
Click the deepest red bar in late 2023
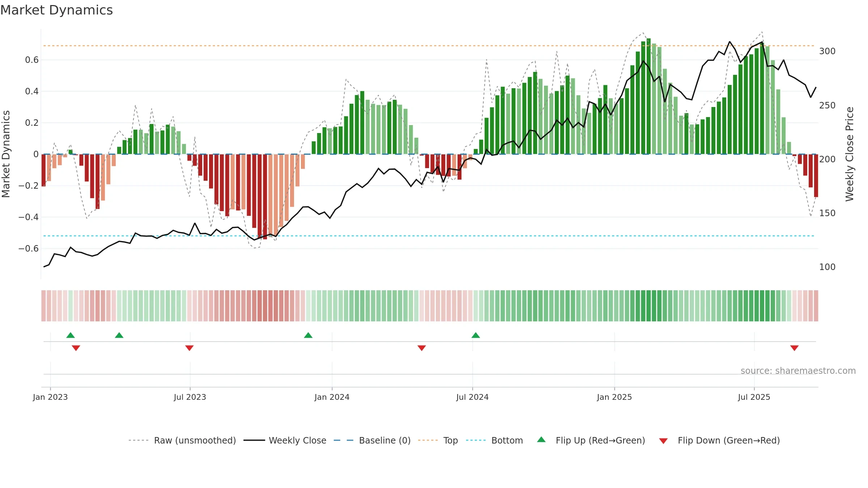[265, 197]
